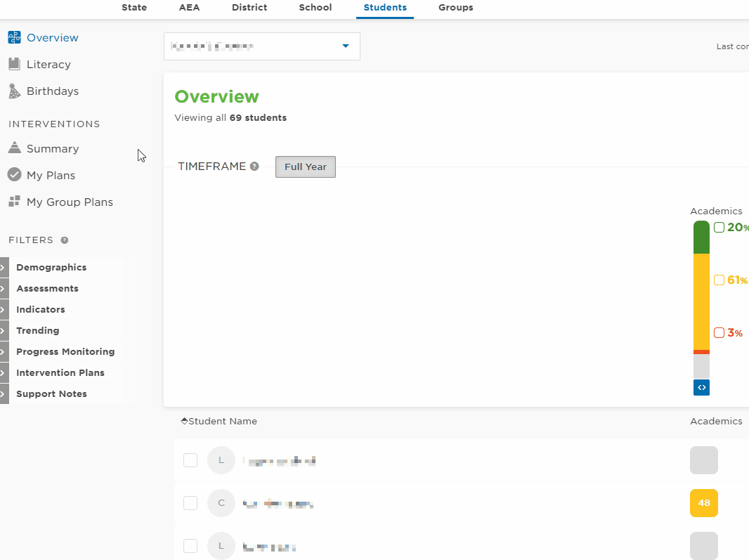Check the first student row checkbox
749x560 pixels.
(190, 460)
